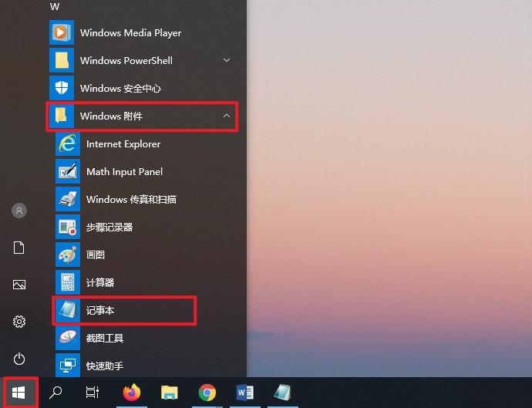532x408 pixels.
Task: Open Windows Media Player icon
Action: pos(62,32)
